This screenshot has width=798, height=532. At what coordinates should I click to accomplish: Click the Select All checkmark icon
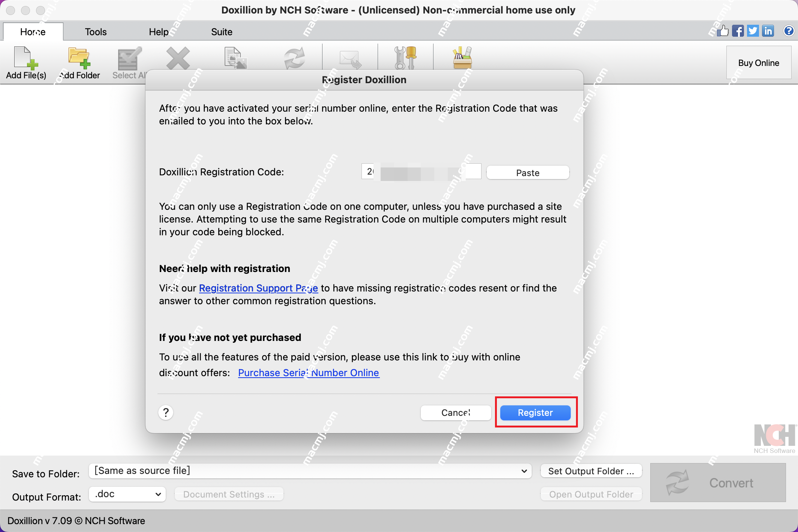[129, 58]
